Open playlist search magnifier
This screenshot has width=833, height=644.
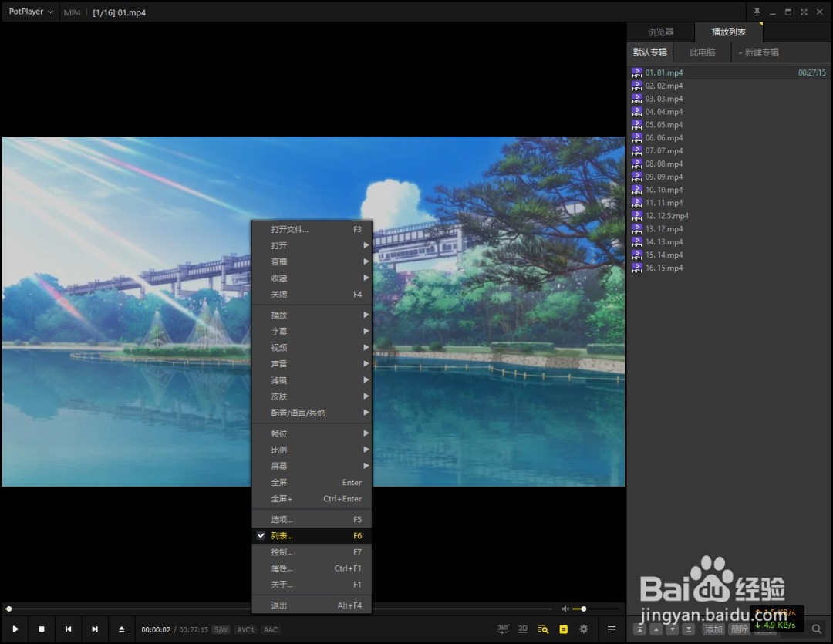pyautogui.click(x=817, y=629)
